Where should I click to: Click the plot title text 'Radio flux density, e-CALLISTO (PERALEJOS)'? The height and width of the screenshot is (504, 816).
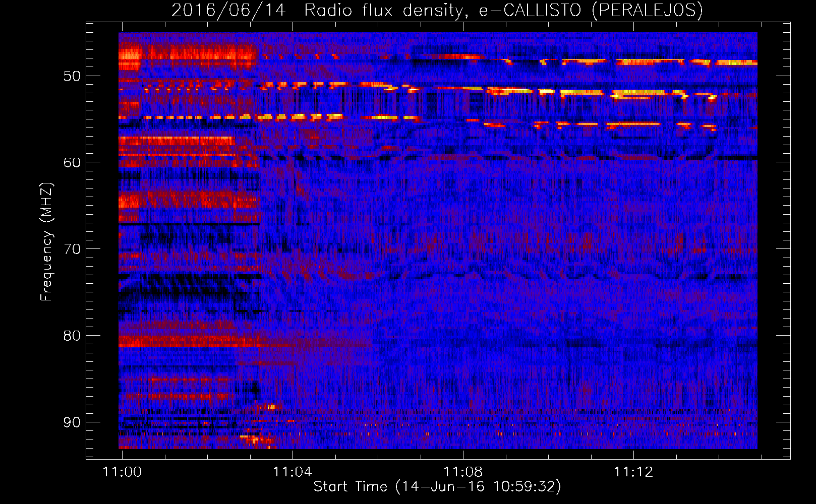(503, 10)
